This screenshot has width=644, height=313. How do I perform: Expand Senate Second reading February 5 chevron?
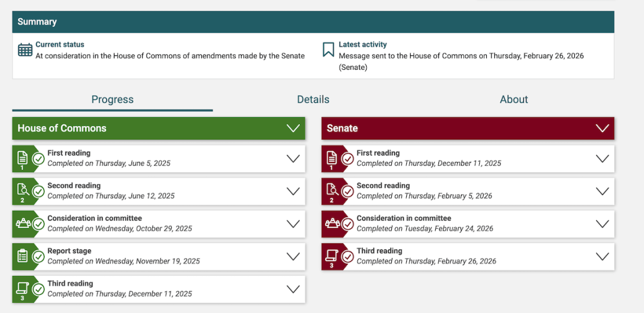(602, 191)
